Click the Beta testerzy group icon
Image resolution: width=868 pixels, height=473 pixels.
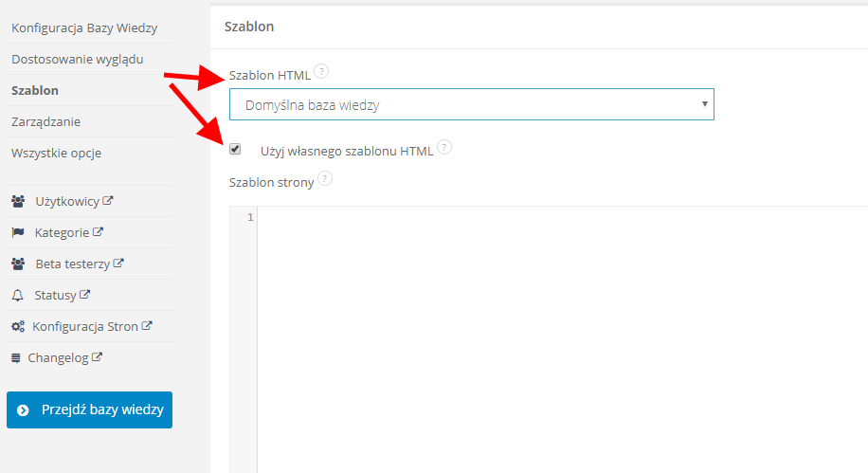pos(18,264)
